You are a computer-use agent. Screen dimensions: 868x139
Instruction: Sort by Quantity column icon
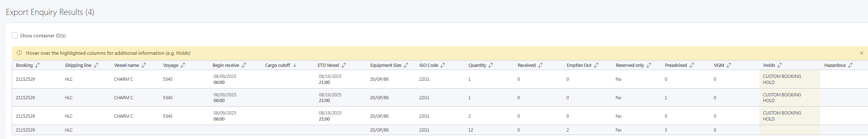tap(491, 65)
